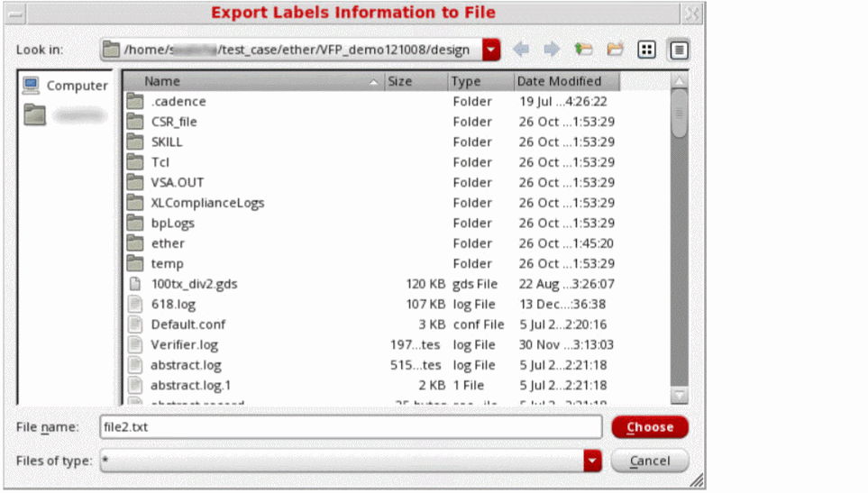Select the XLComplianceLogs folder
The width and height of the screenshot is (868, 493).
coord(207,203)
